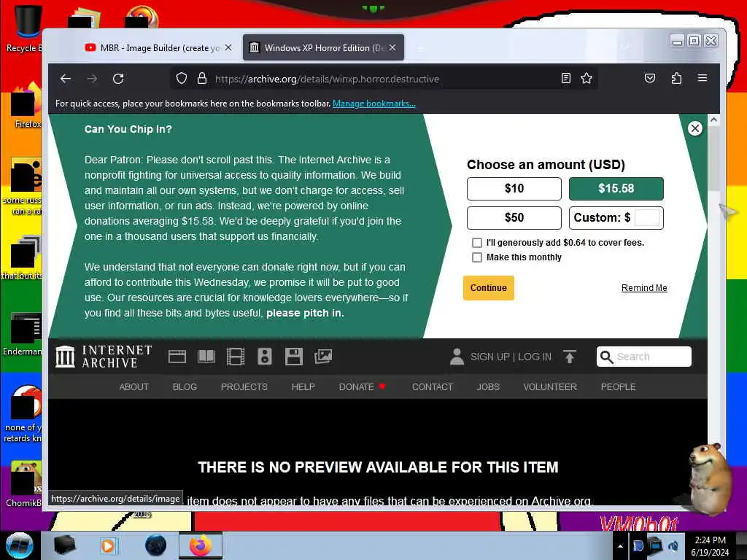Open the tracking protection shield icon
This screenshot has height=560, width=747.
182,78
